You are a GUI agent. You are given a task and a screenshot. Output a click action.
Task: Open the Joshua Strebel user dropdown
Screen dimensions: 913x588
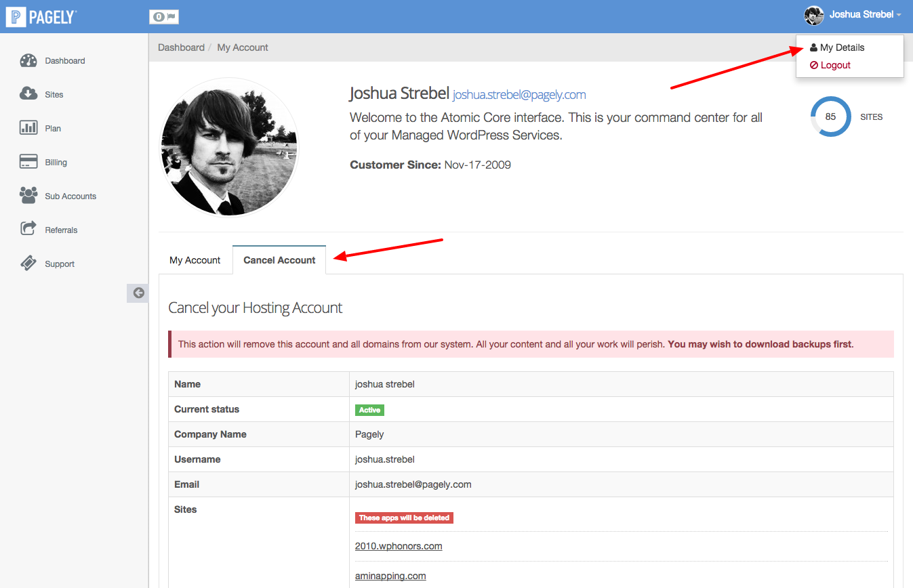866,14
